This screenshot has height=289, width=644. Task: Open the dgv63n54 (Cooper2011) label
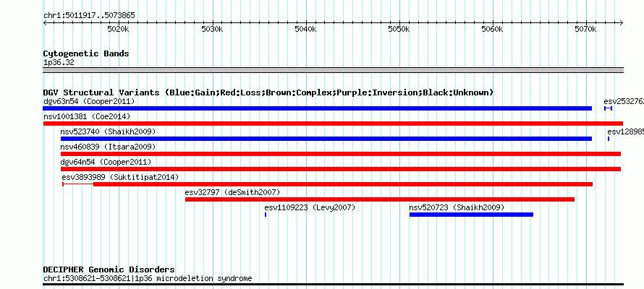click(89, 101)
